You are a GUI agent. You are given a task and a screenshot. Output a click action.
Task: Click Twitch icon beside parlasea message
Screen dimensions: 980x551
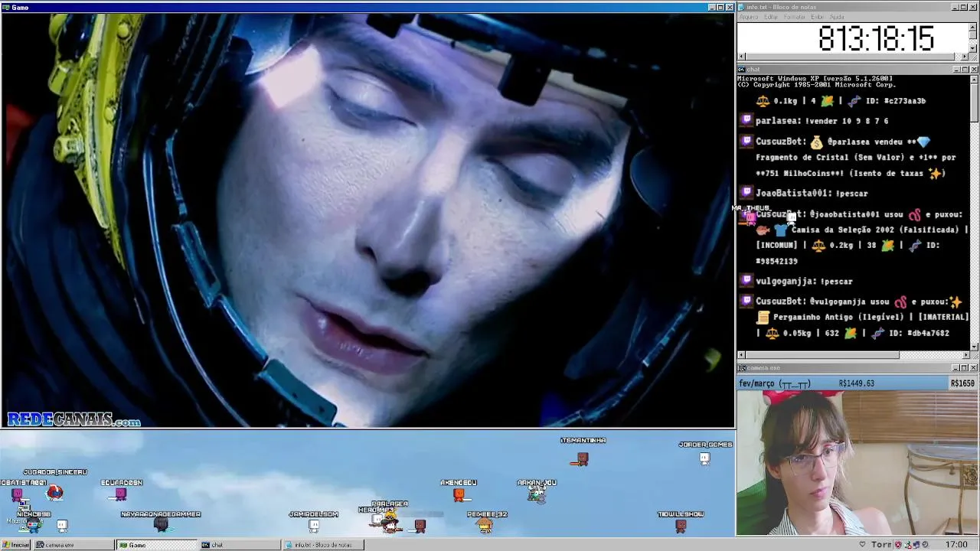pyautogui.click(x=746, y=120)
